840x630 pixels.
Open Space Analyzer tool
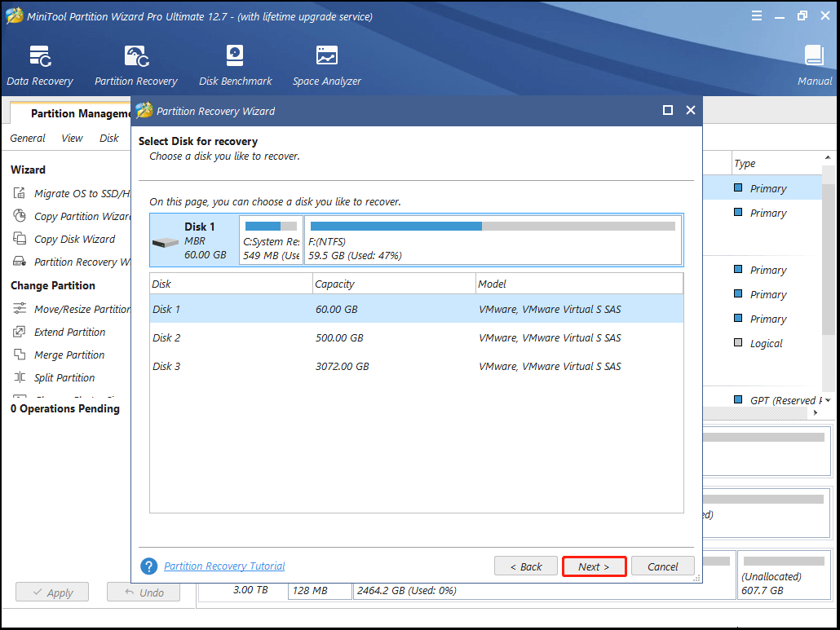pos(327,66)
